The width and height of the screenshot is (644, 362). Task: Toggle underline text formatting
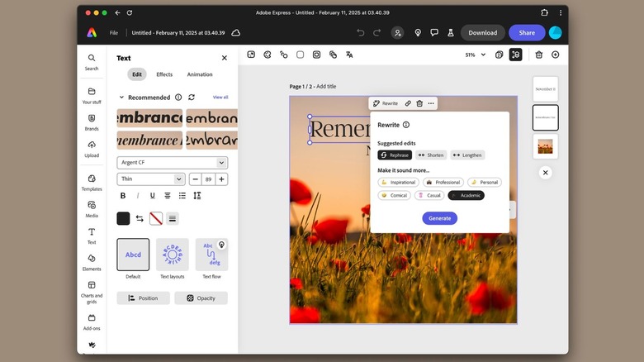pyautogui.click(x=153, y=196)
